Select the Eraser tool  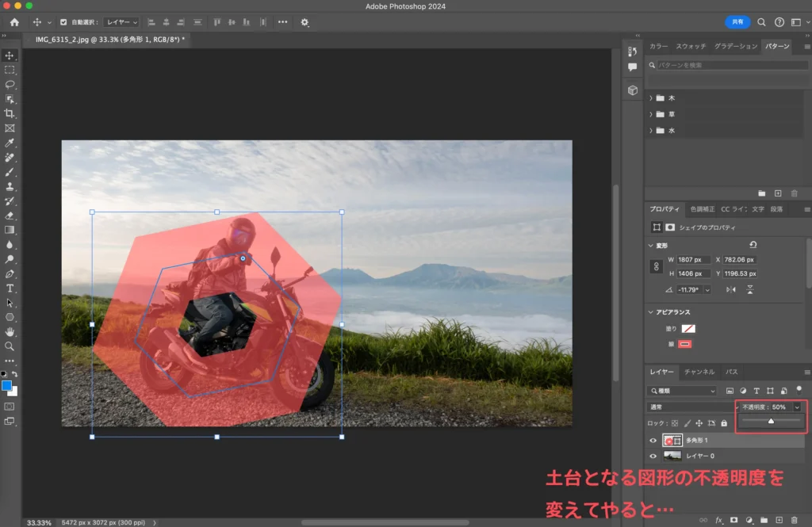[x=10, y=215]
